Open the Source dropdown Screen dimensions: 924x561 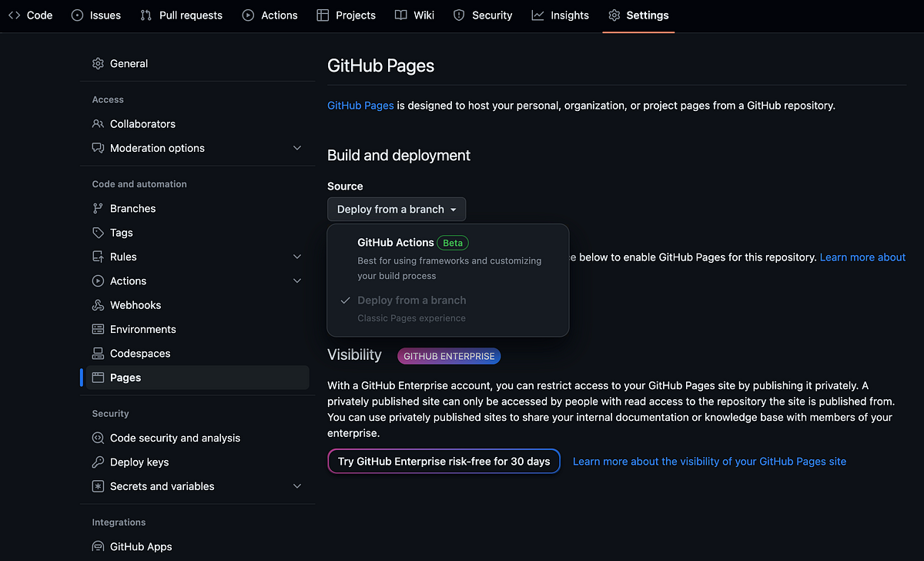(x=396, y=209)
